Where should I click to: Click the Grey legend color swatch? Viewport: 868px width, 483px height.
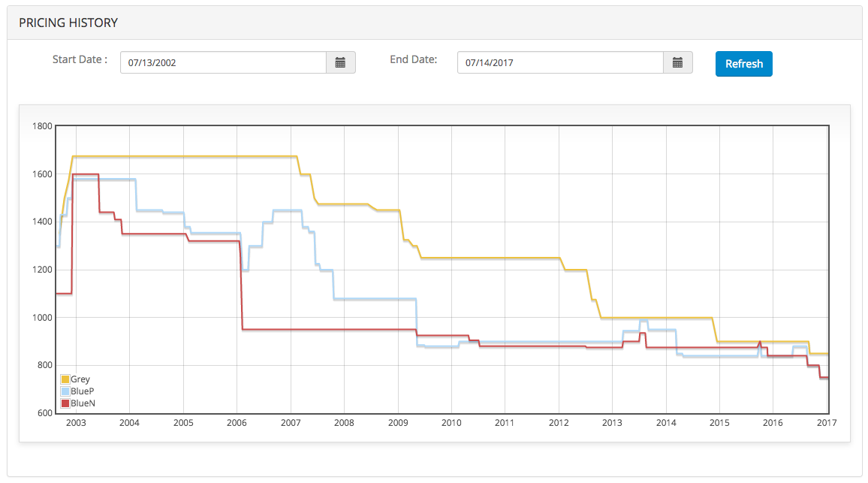coord(65,379)
